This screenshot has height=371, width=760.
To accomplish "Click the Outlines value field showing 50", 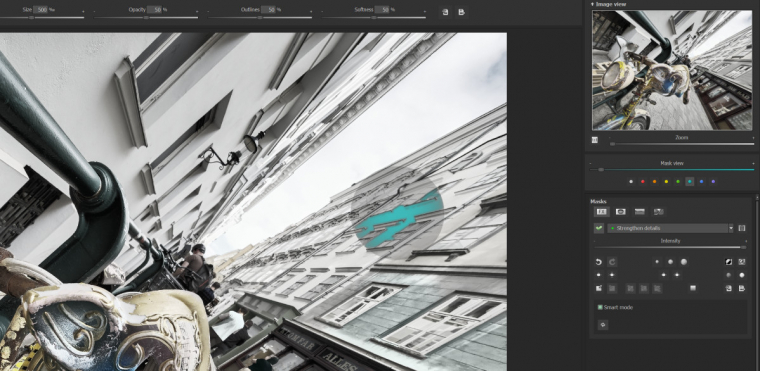I will (268, 9).
